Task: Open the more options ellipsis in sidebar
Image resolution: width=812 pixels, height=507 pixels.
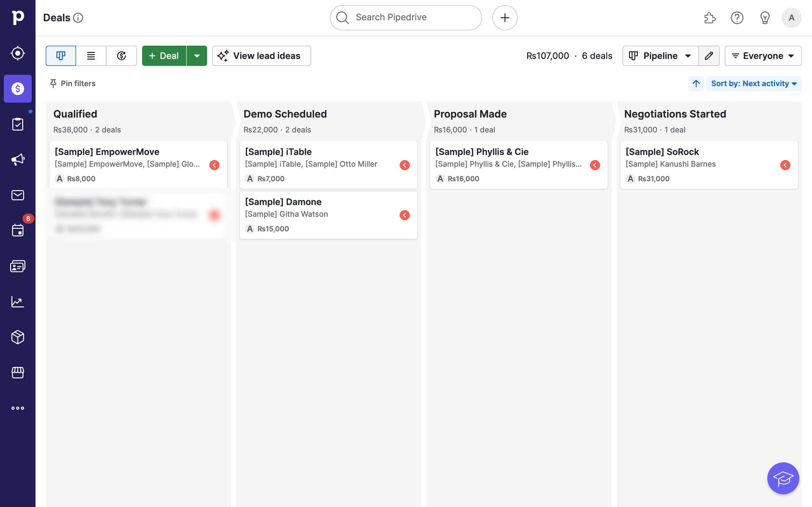Action: pyautogui.click(x=17, y=408)
